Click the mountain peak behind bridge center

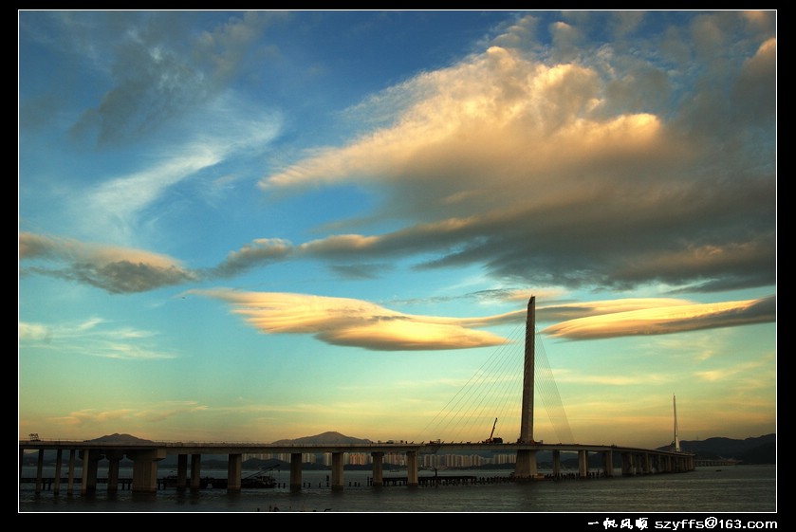[x=324, y=437]
